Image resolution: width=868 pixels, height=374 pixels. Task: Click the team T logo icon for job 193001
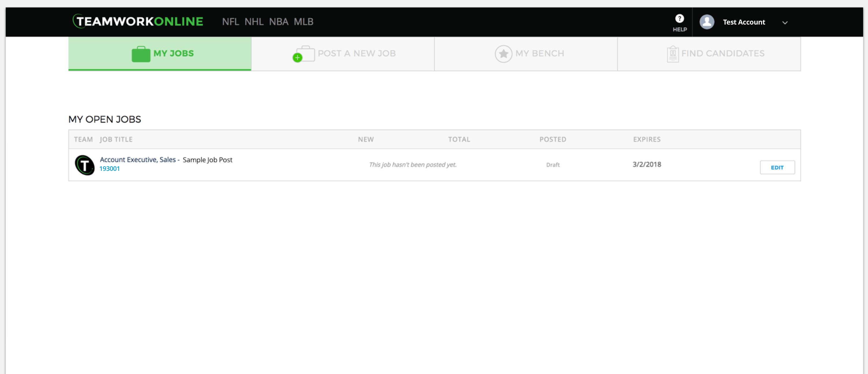[84, 165]
